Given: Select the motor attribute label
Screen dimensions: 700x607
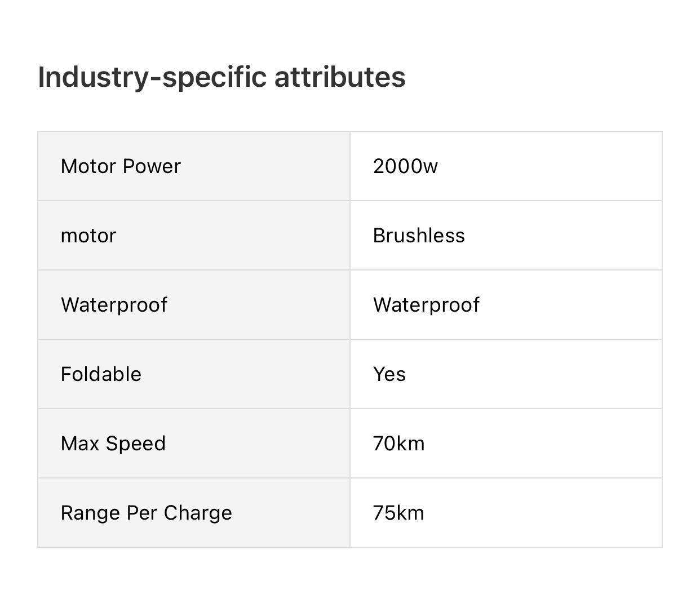Looking at the screenshot, I should [88, 236].
